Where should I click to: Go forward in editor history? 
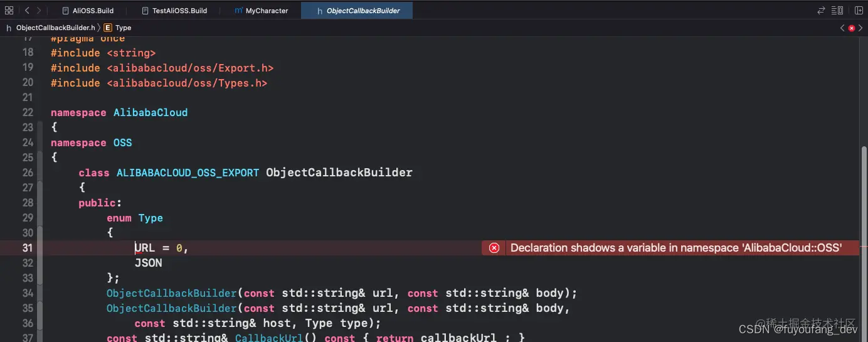(39, 11)
